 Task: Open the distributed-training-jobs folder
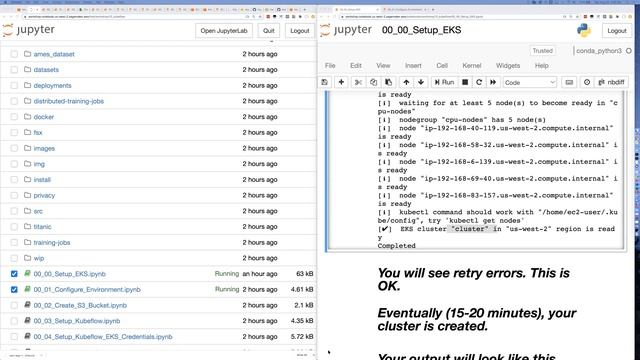point(69,101)
